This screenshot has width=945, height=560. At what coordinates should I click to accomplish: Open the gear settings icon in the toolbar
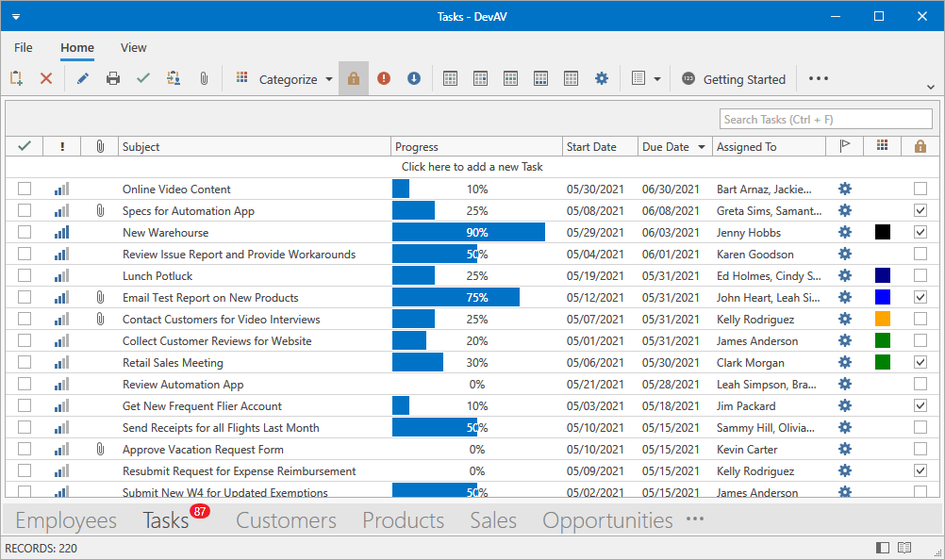602,78
